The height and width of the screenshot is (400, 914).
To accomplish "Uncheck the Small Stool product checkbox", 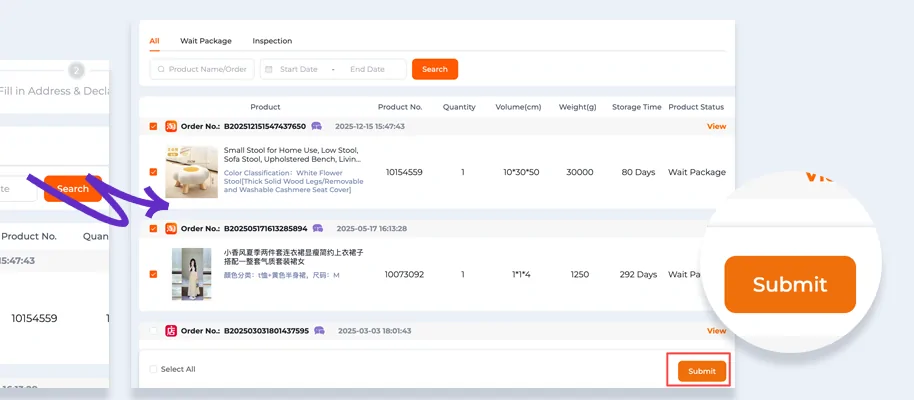I will pyautogui.click(x=153, y=172).
